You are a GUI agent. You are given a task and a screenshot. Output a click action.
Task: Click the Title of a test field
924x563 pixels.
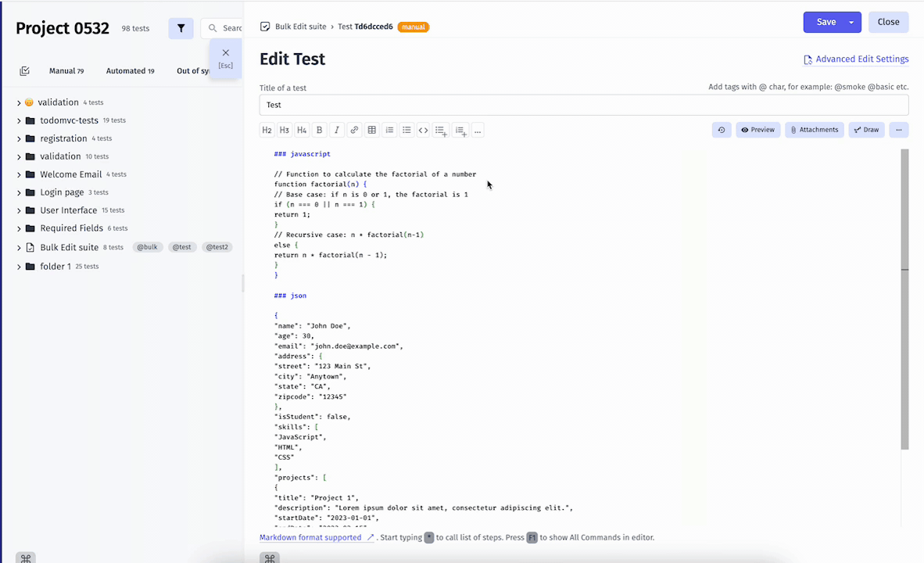584,105
